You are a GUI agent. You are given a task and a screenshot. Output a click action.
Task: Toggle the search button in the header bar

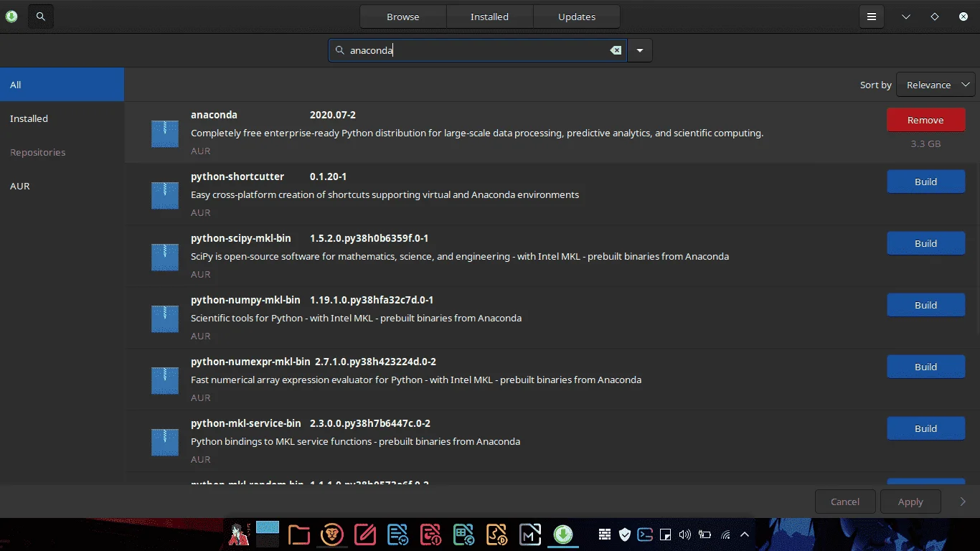click(41, 16)
